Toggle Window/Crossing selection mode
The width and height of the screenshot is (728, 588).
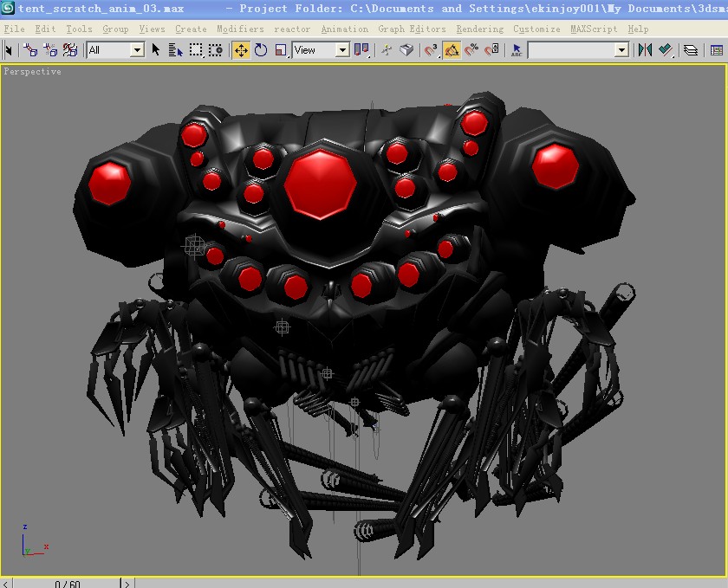[x=215, y=50]
